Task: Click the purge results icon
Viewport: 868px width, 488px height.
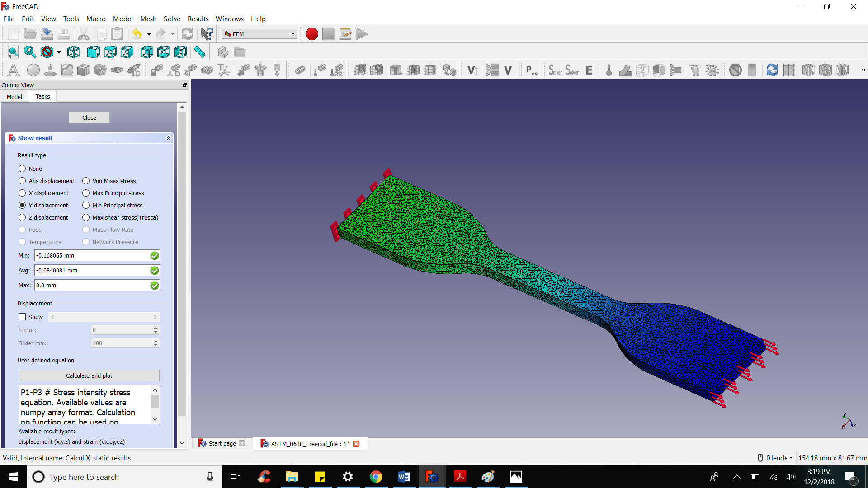Action: 735,70
